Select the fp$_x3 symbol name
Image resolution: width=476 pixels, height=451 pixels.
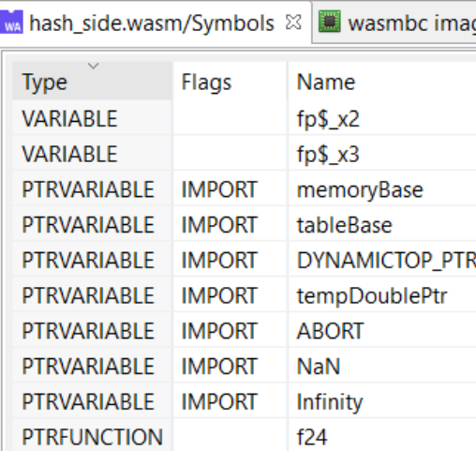[328, 155]
